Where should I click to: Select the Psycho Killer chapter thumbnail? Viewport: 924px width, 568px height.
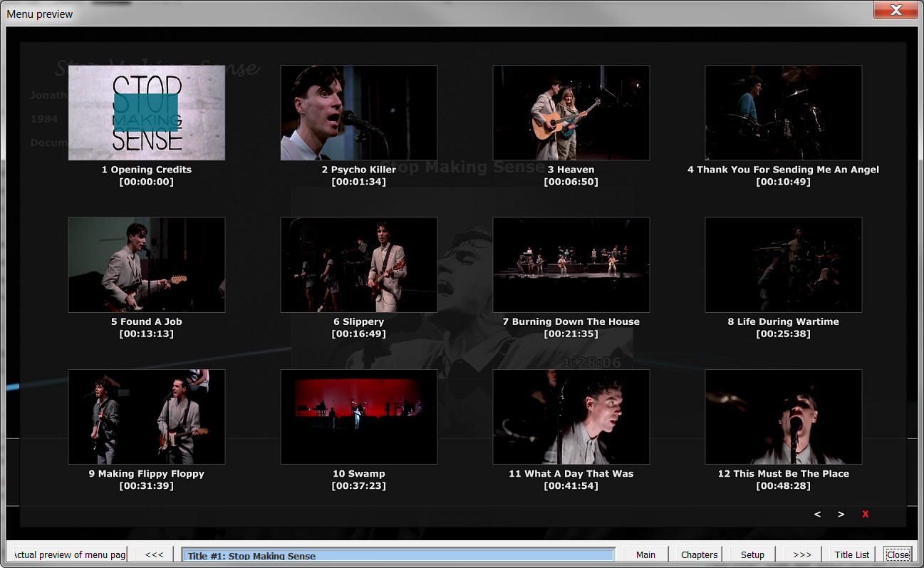[x=359, y=113]
